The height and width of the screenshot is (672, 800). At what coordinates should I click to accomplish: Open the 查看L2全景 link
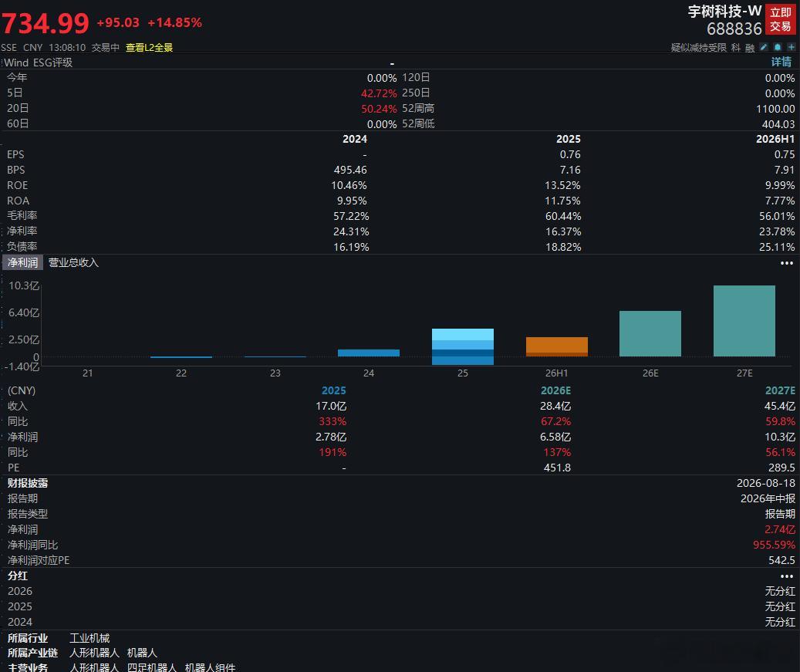(x=149, y=48)
